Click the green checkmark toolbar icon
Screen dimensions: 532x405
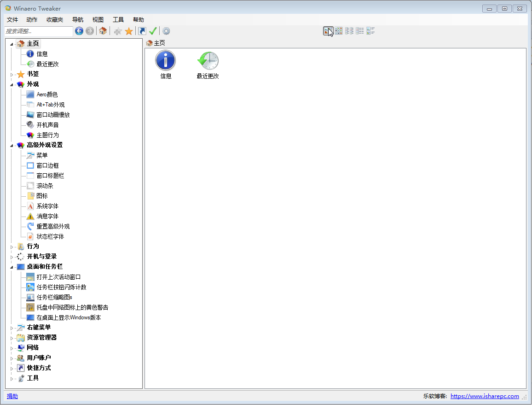[153, 31]
